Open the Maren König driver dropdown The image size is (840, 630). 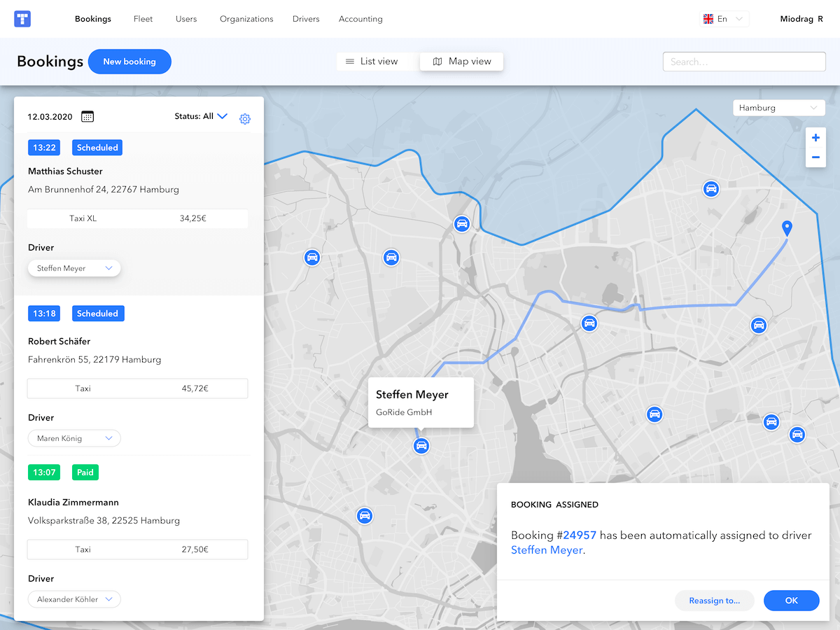click(74, 437)
